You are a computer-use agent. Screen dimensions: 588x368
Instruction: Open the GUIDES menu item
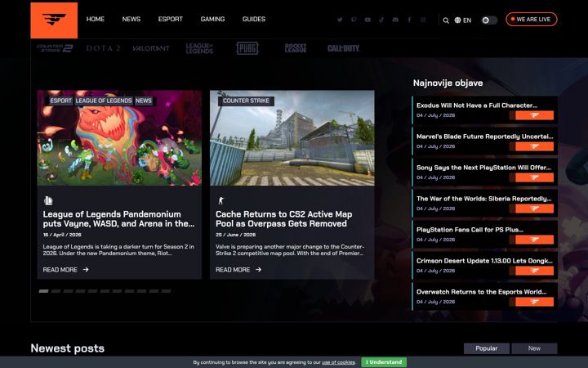point(254,19)
